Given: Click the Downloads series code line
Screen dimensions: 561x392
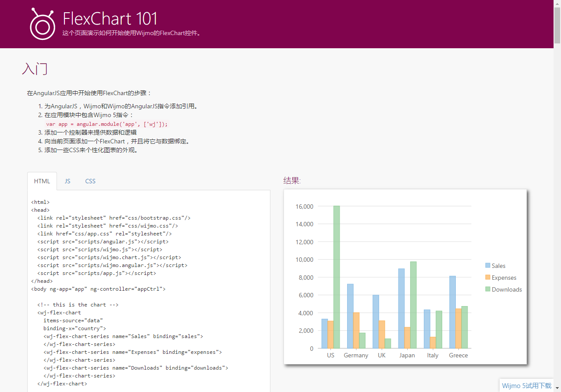Looking at the screenshot, I should pyautogui.click(x=136, y=368).
